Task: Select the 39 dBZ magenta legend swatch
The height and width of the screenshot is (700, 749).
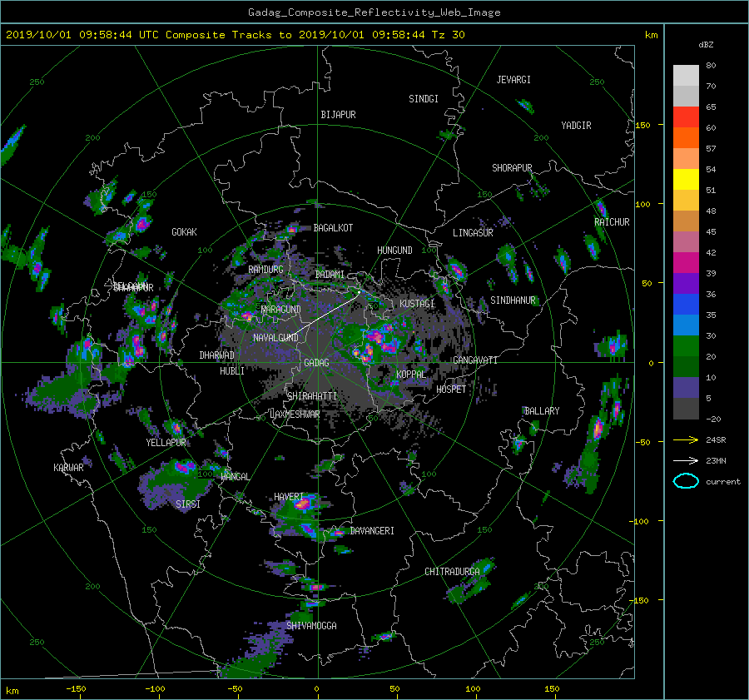Action: (x=686, y=262)
